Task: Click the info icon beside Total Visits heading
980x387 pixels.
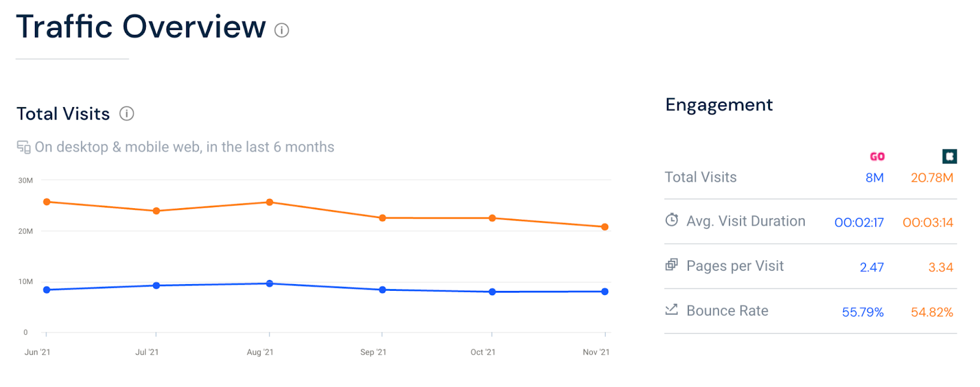Action: click(x=127, y=113)
